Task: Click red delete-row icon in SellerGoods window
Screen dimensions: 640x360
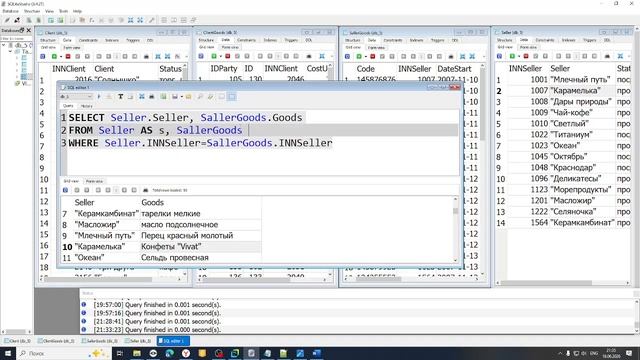Action: 372,56
